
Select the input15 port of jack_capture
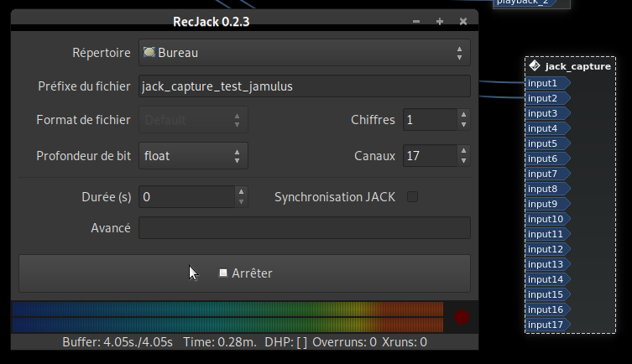pyautogui.click(x=548, y=294)
